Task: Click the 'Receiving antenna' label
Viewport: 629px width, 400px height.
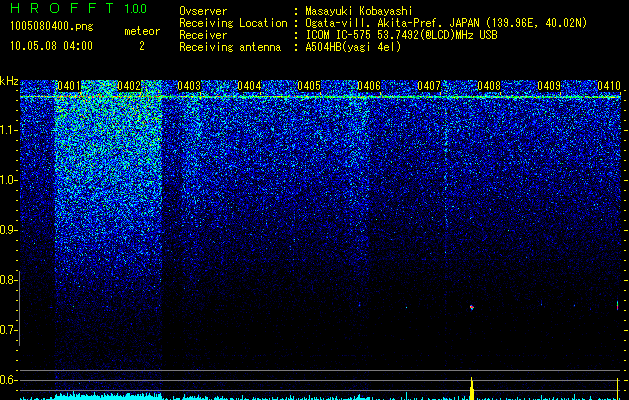Action: pos(230,47)
